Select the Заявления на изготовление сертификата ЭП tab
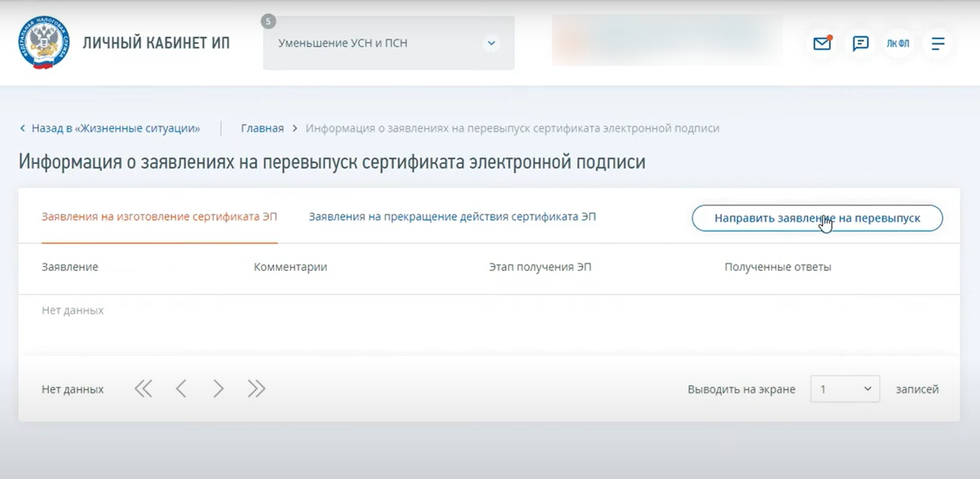 [159, 216]
